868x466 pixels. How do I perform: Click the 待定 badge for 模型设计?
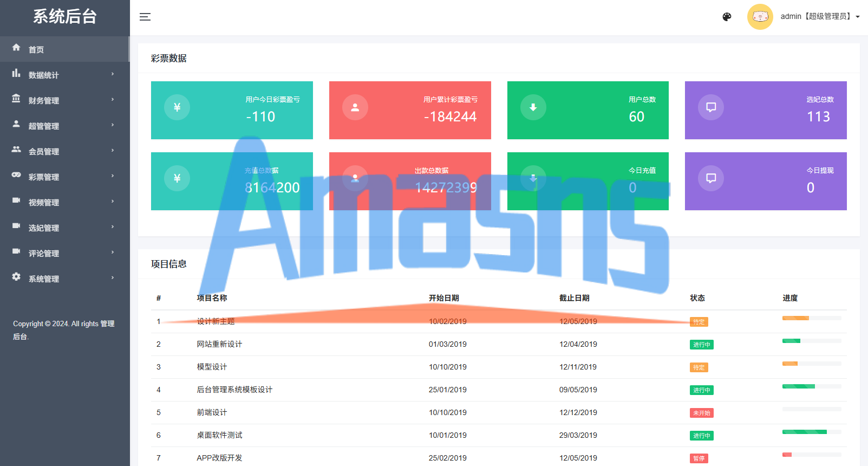(699, 367)
